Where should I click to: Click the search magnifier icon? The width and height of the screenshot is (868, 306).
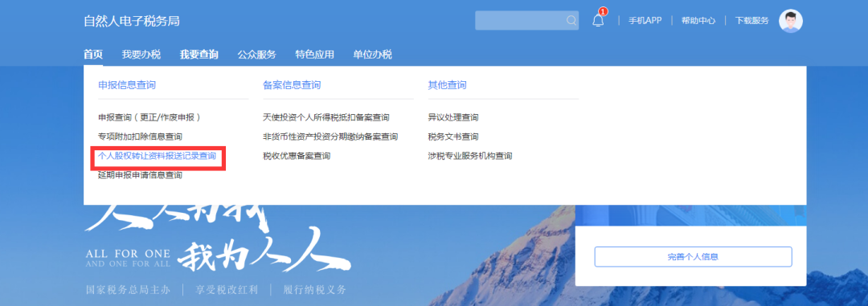click(571, 20)
